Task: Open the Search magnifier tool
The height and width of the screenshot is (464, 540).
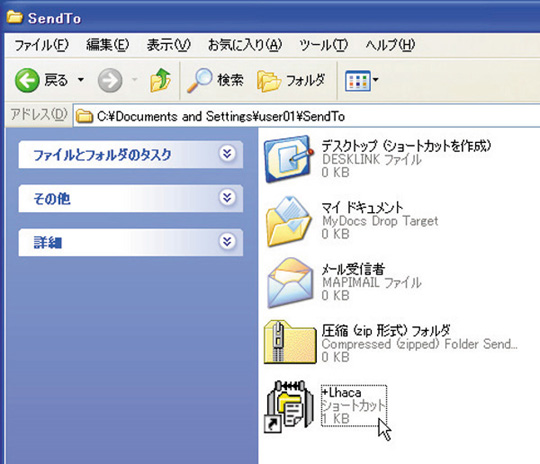Action: (199, 80)
